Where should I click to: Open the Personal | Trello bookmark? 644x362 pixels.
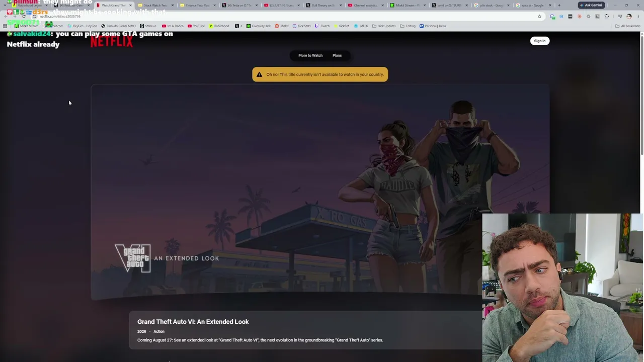pyautogui.click(x=433, y=26)
